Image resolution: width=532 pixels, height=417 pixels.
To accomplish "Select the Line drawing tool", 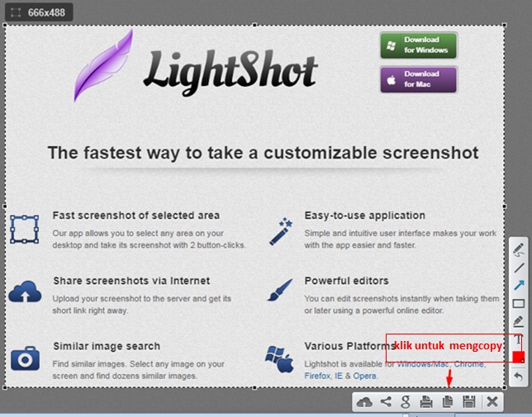I will (x=519, y=268).
